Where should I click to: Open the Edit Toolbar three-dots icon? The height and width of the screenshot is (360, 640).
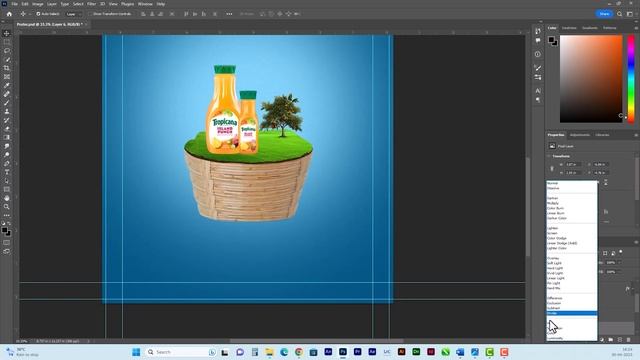click(x=7, y=215)
